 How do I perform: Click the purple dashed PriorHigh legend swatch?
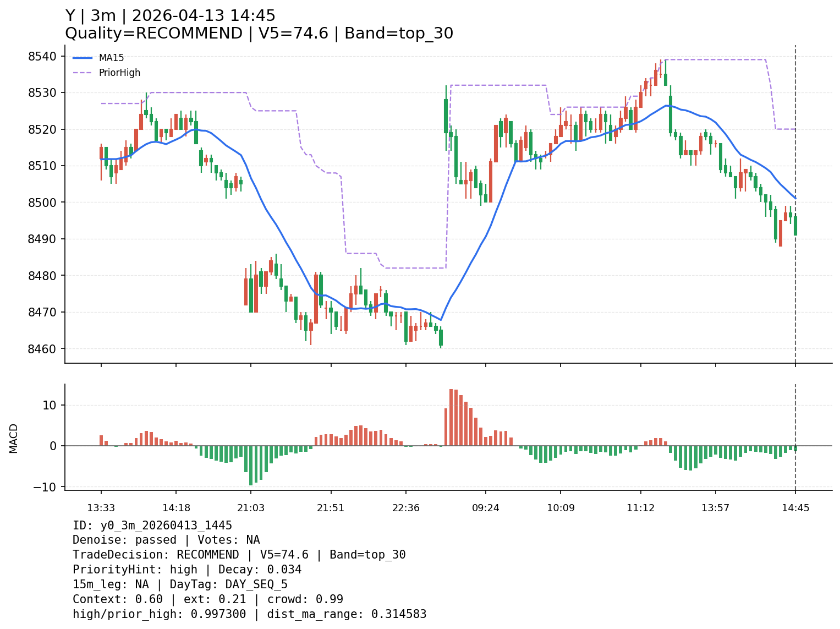click(x=83, y=73)
